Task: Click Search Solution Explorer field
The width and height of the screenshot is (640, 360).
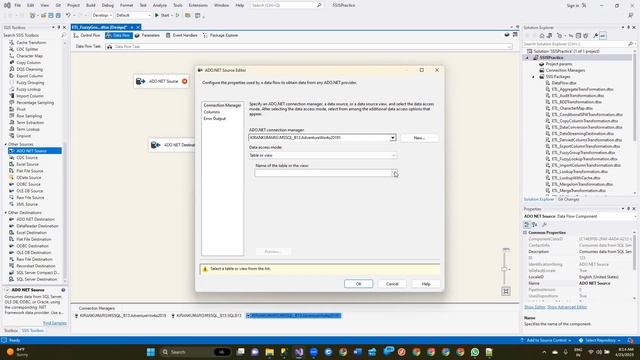Action: coord(576,44)
